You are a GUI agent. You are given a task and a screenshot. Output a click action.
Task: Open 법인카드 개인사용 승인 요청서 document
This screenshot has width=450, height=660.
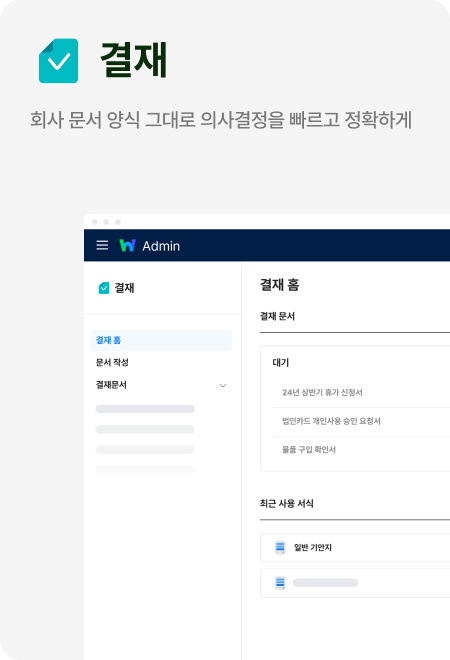(331, 421)
